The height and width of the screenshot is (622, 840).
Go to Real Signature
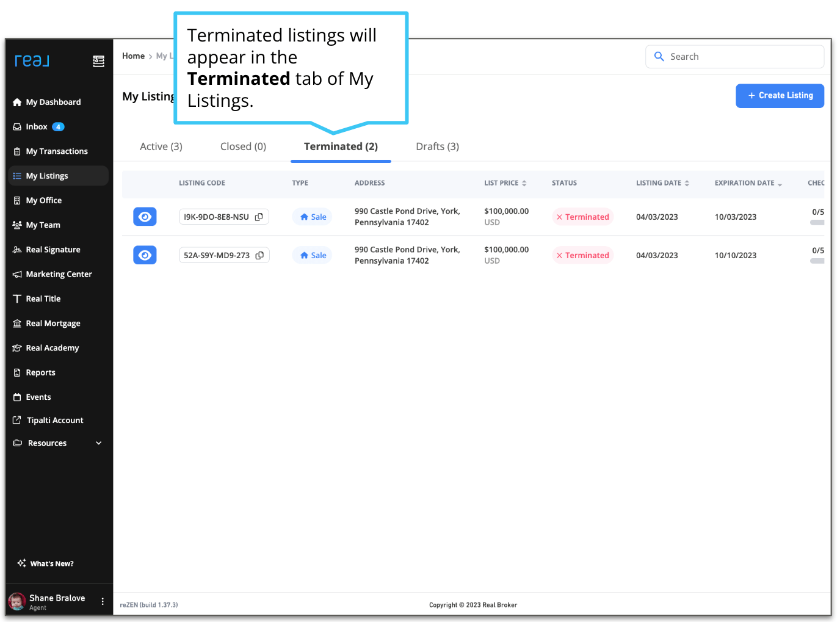53,249
